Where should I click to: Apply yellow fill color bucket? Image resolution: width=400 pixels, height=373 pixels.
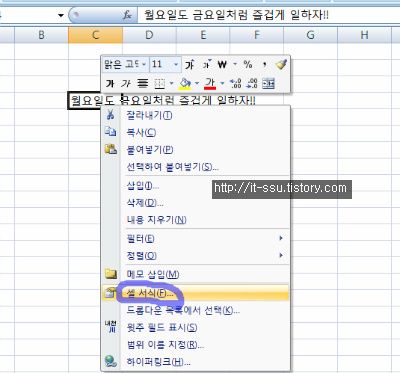185,83
